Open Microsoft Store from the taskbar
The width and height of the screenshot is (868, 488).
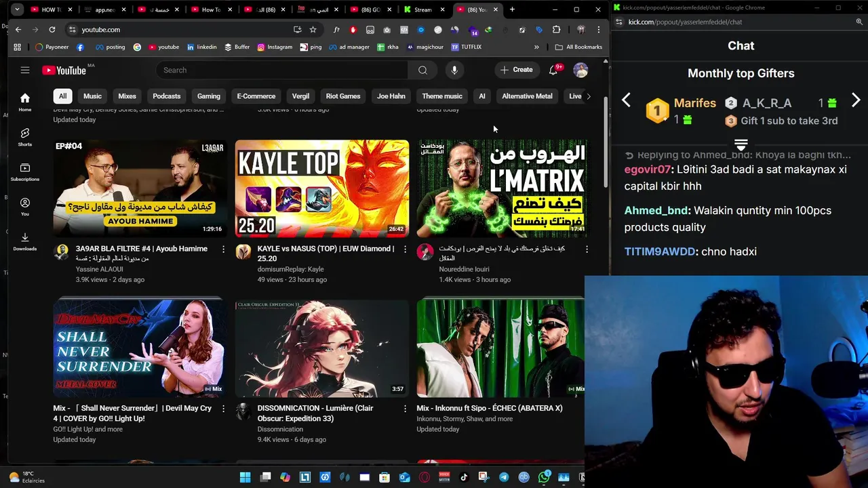pyautogui.click(x=384, y=477)
